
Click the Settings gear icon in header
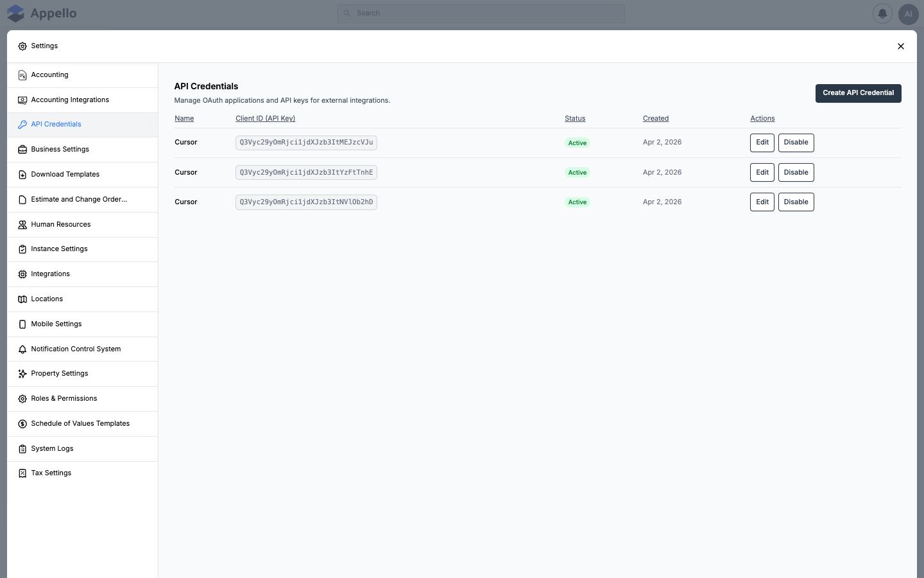pos(22,46)
